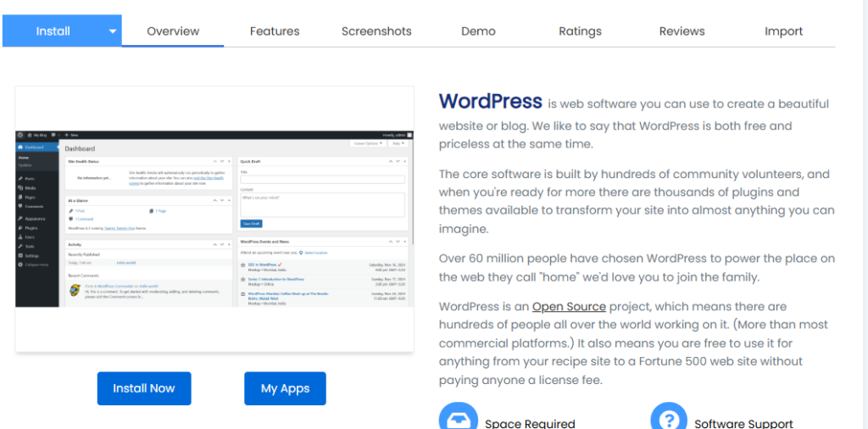Open the Import tab
The height and width of the screenshot is (429, 868).
tap(783, 31)
